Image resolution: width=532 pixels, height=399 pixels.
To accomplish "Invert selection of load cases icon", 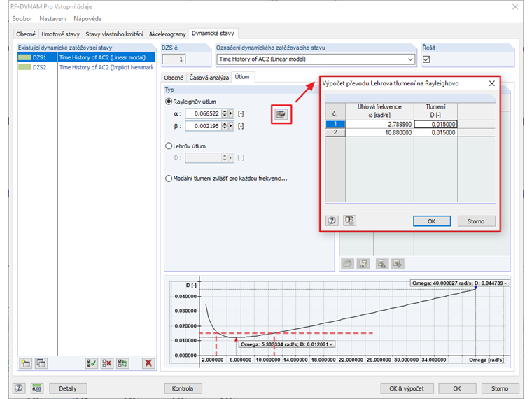I will point(122,363).
